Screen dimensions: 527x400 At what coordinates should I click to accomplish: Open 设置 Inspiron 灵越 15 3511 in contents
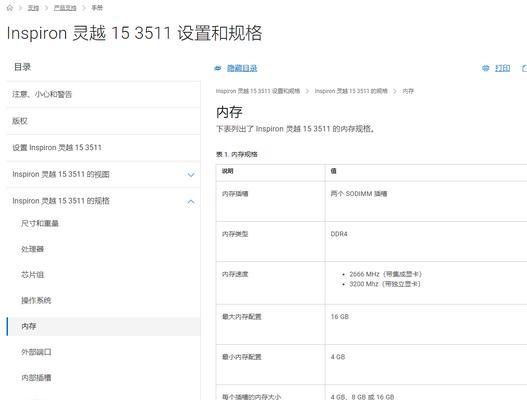pos(103,148)
